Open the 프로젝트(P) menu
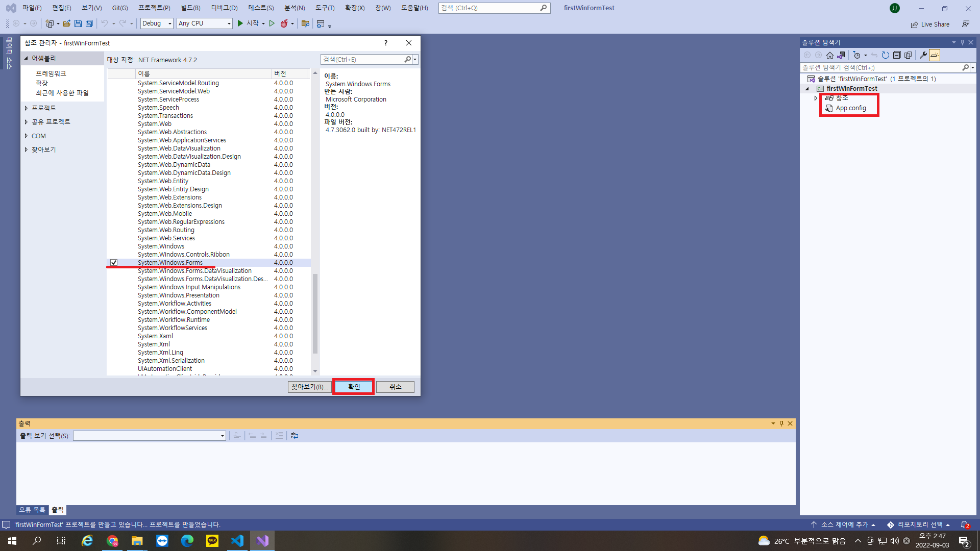Viewport: 980px width, 551px height. click(x=154, y=8)
